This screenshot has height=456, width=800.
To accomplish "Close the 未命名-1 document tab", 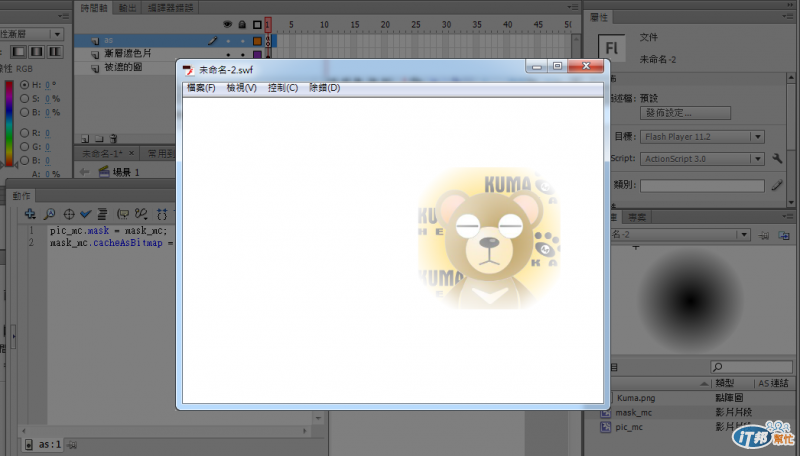I will click(x=132, y=153).
